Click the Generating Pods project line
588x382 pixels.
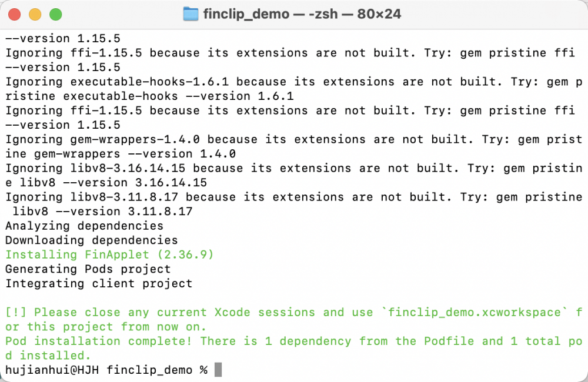click(x=88, y=269)
